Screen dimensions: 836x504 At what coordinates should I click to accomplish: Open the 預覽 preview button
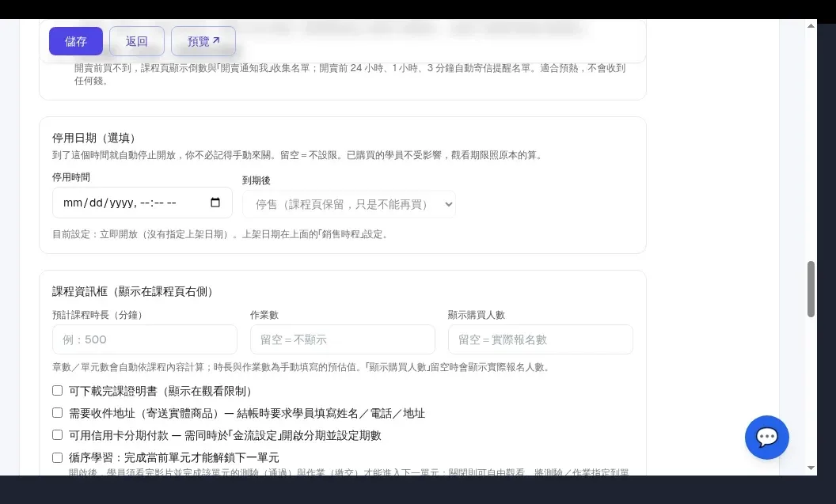(x=203, y=41)
